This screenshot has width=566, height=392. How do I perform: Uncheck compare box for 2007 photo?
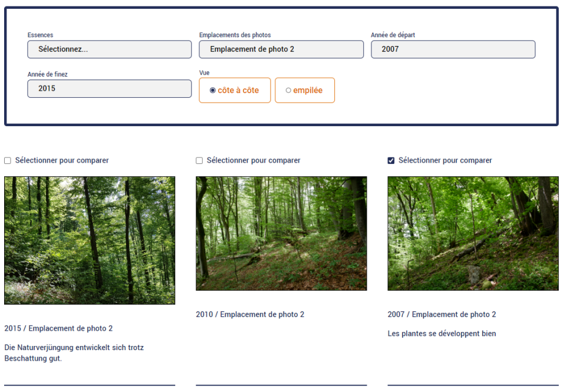point(391,160)
